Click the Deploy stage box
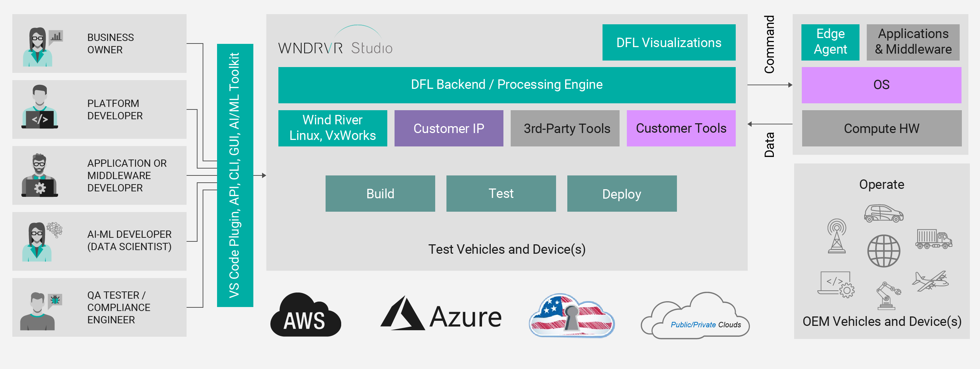The width and height of the screenshot is (980, 369). (x=622, y=194)
